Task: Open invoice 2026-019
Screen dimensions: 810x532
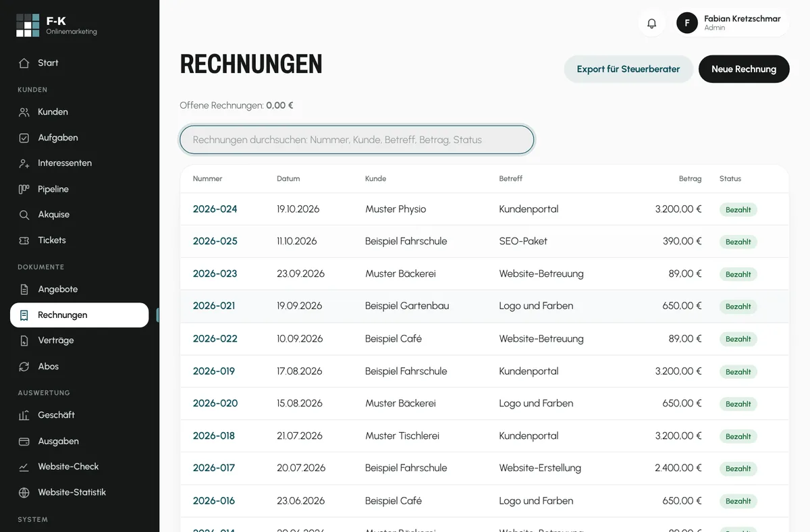Action: (214, 371)
